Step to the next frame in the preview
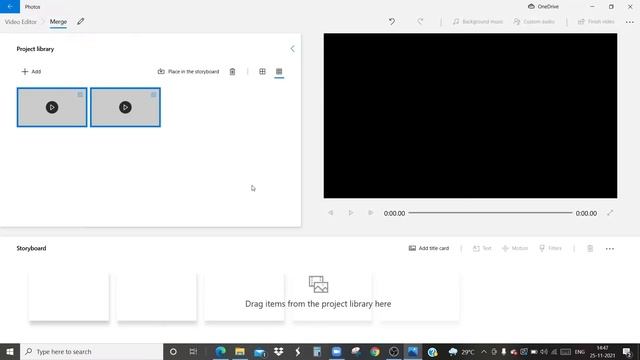Screen dimensions: 640x360 pos(371,213)
